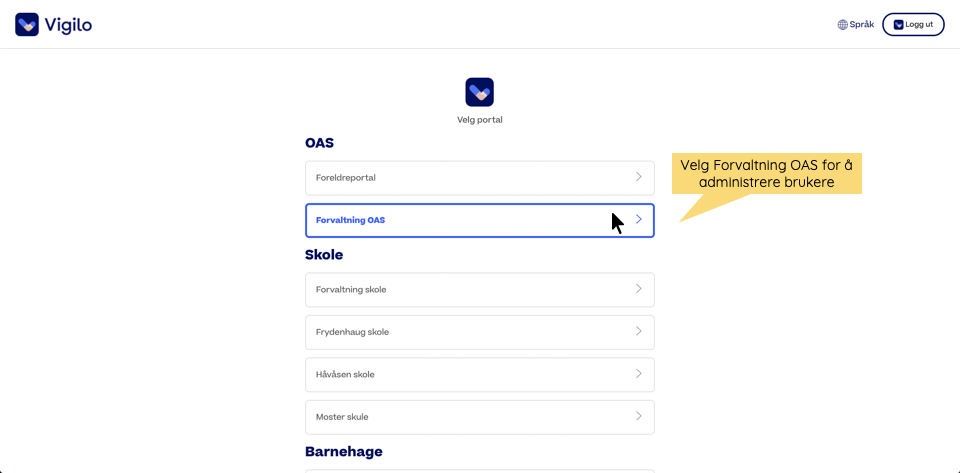The height and width of the screenshot is (473, 960).
Task: Click the Vigilo logo icon in header
Action: pos(27,24)
